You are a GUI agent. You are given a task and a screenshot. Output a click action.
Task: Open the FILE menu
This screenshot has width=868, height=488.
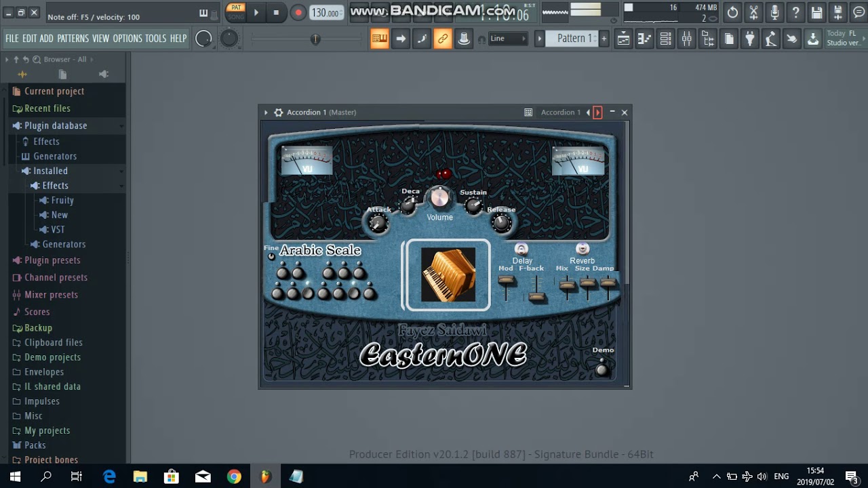[12, 39]
